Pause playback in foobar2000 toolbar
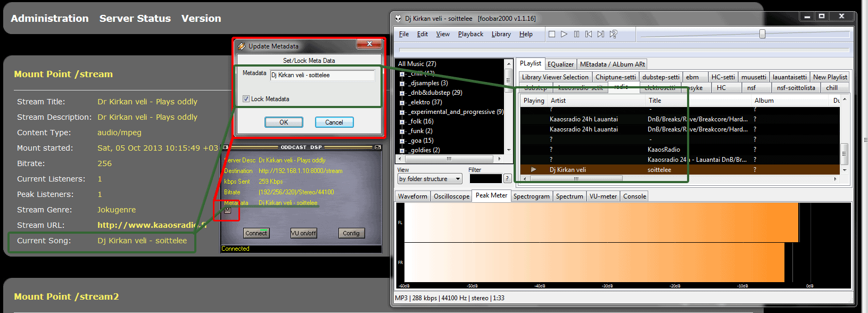Viewport: 868px width, 313px height. [x=576, y=34]
